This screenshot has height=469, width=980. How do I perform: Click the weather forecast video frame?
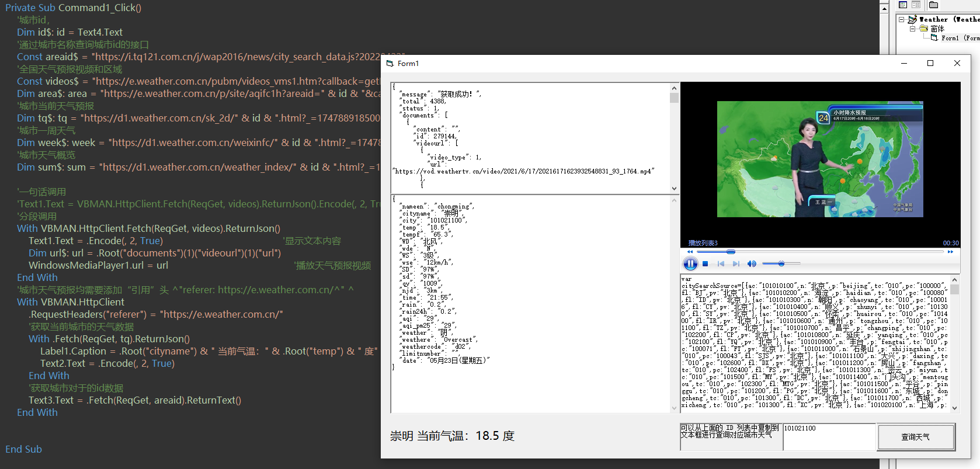pyautogui.click(x=820, y=159)
